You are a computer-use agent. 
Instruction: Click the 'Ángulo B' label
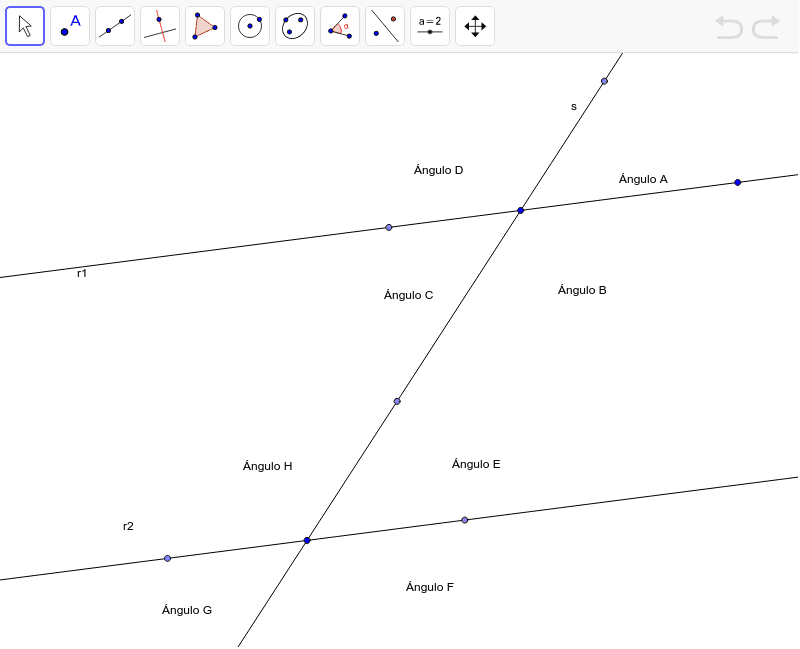coord(582,290)
